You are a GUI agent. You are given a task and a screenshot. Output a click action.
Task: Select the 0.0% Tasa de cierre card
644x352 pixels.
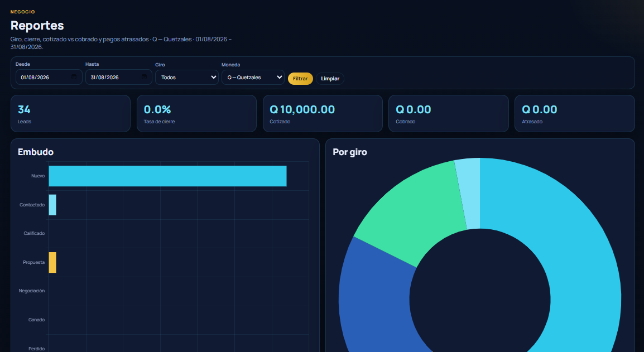[196, 114]
